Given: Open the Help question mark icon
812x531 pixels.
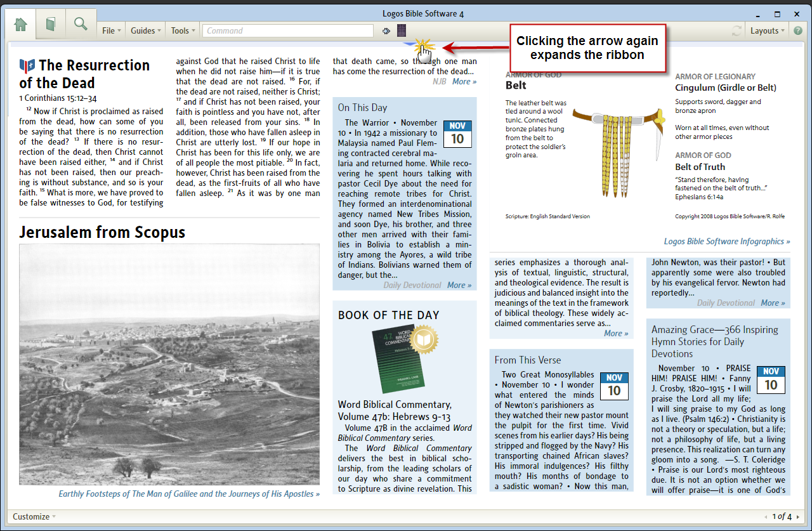Looking at the screenshot, I should pyautogui.click(x=799, y=30).
